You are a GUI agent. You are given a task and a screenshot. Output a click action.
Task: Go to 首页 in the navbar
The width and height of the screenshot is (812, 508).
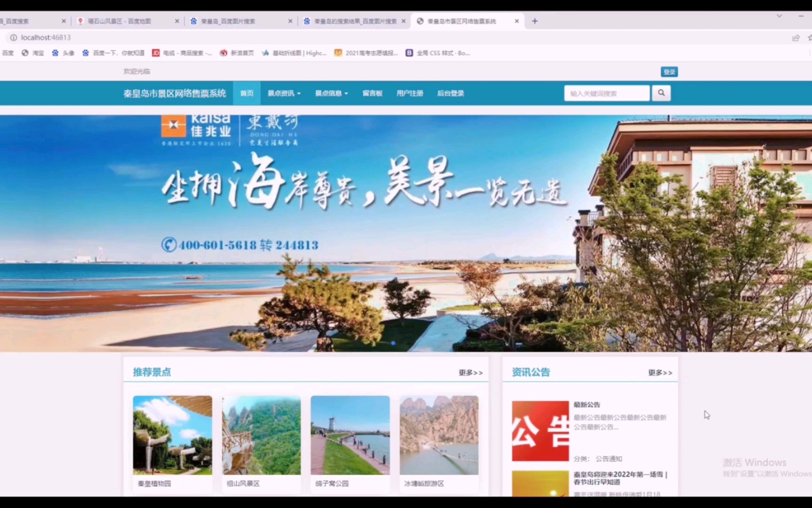[x=247, y=93]
